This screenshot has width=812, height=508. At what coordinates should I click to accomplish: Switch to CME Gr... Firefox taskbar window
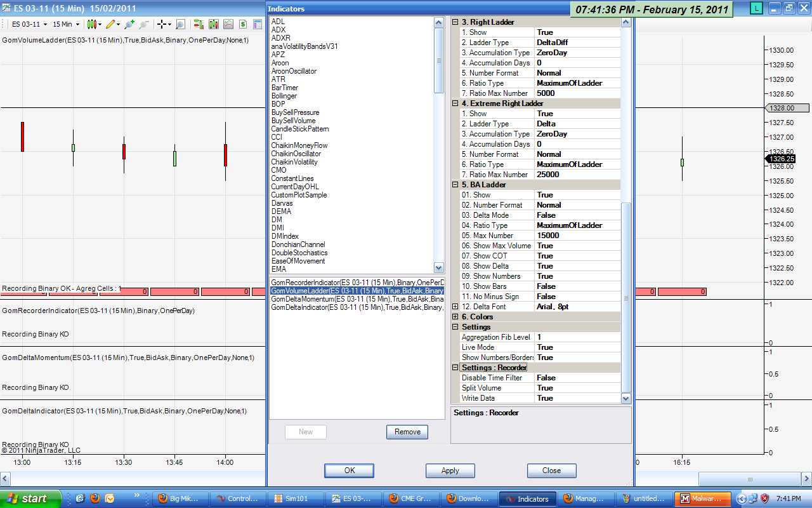(x=410, y=498)
